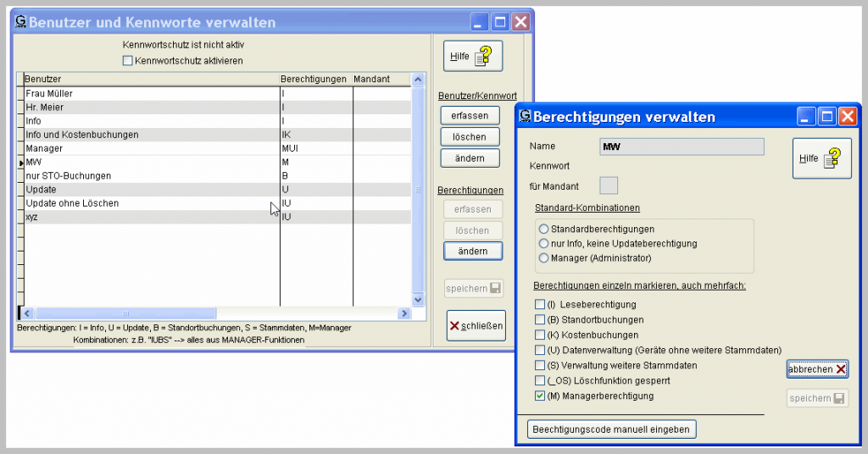The height and width of the screenshot is (454, 868).
Task: Click erfassen under Benutzer/Kennwort
Action: pyautogui.click(x=470, y=115)
